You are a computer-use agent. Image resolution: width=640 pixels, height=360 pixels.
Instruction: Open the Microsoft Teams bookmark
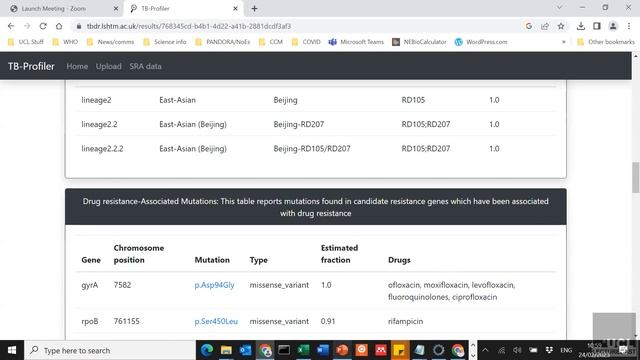point(356,42)
